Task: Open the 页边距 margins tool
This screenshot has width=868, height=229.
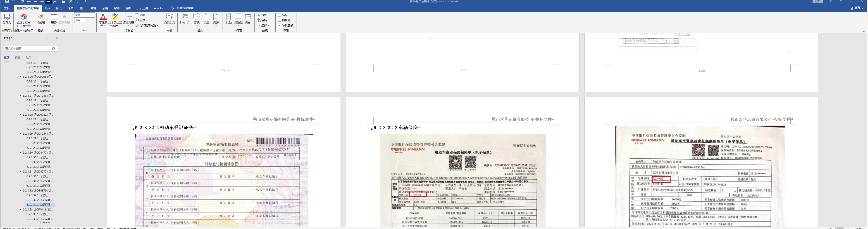Action: pyautogui.click(x=238, y=20)
